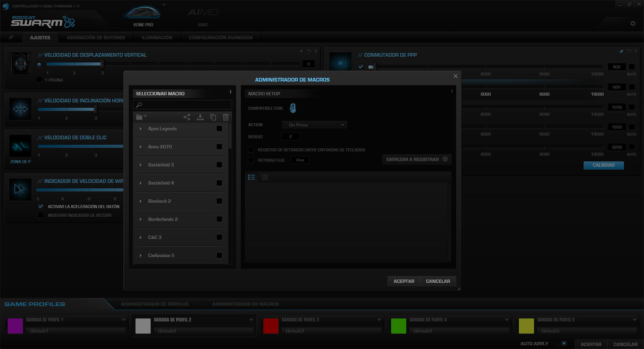Switch to the Iluminación tab
644x349 pixels.
(x=157, y=38)
